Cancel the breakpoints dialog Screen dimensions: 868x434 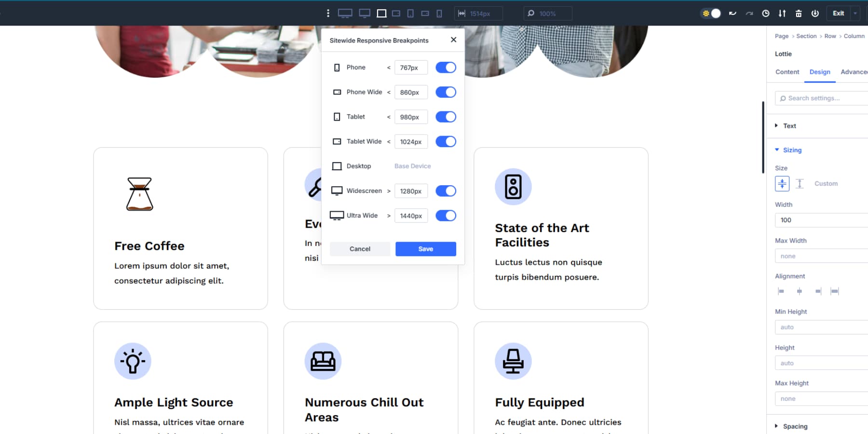click(x=359, y=249)
